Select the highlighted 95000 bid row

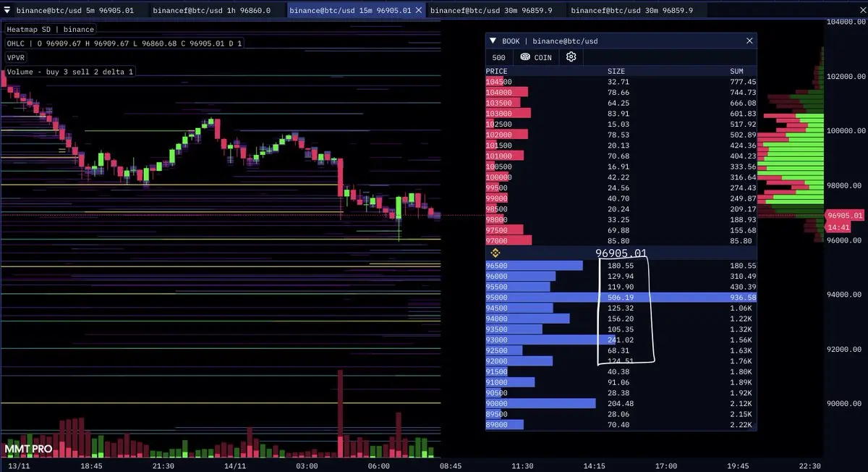point(621,298)
